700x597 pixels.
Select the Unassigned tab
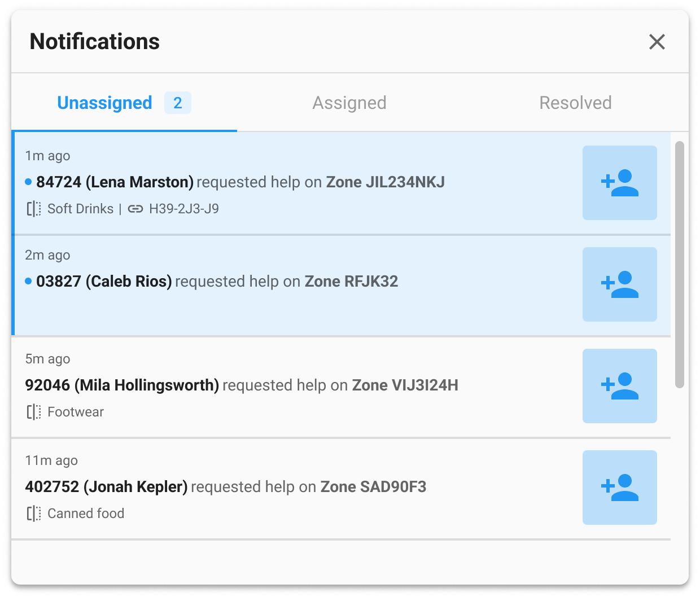(x=105, y=103)
